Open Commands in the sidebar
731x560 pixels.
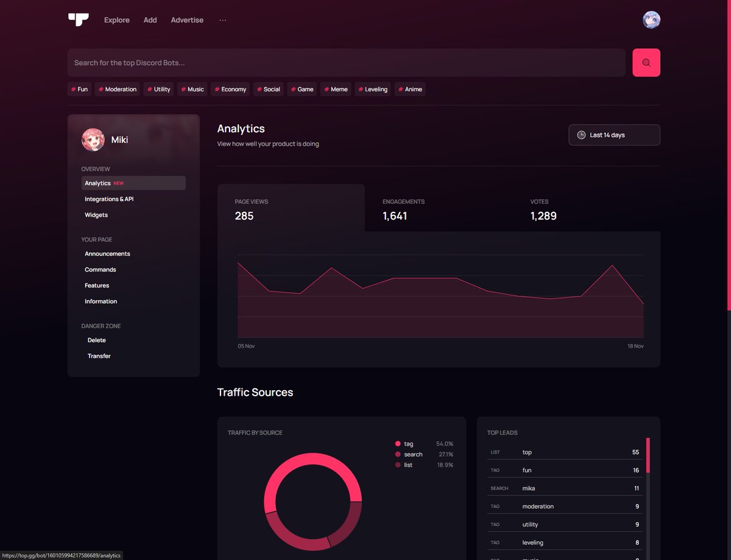coord(101,270)
